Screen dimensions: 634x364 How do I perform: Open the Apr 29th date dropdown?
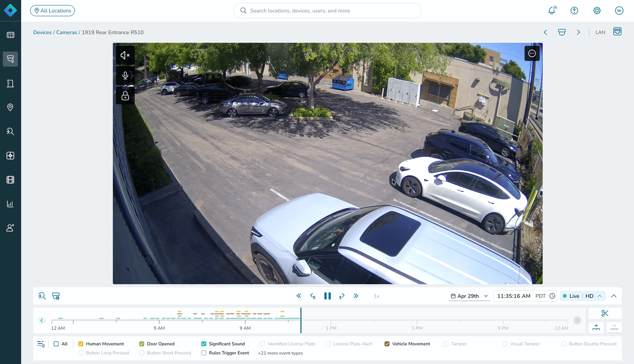469,296
